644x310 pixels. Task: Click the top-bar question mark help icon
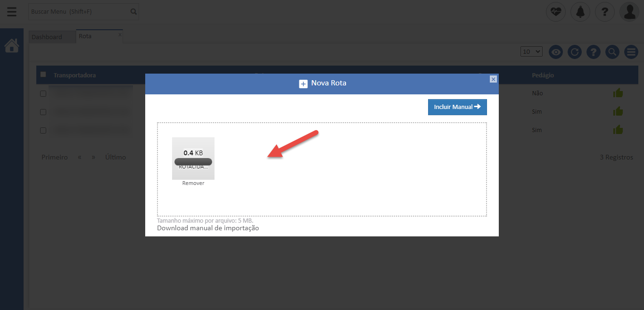coord(605,12)
